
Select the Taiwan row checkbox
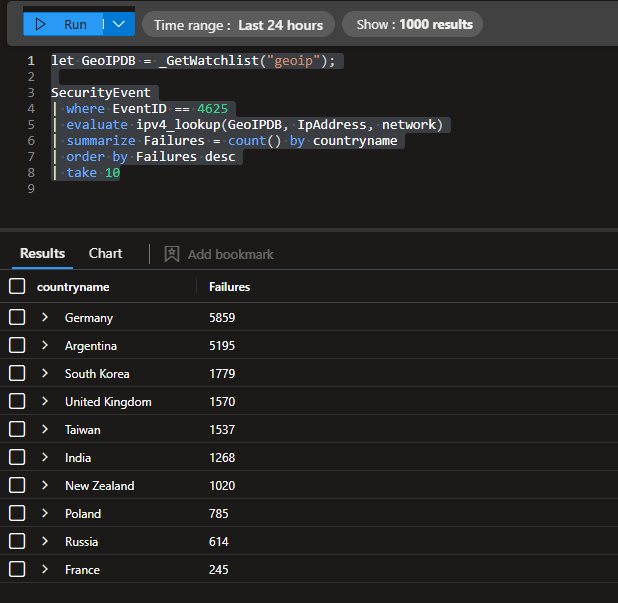coord(17,430)
